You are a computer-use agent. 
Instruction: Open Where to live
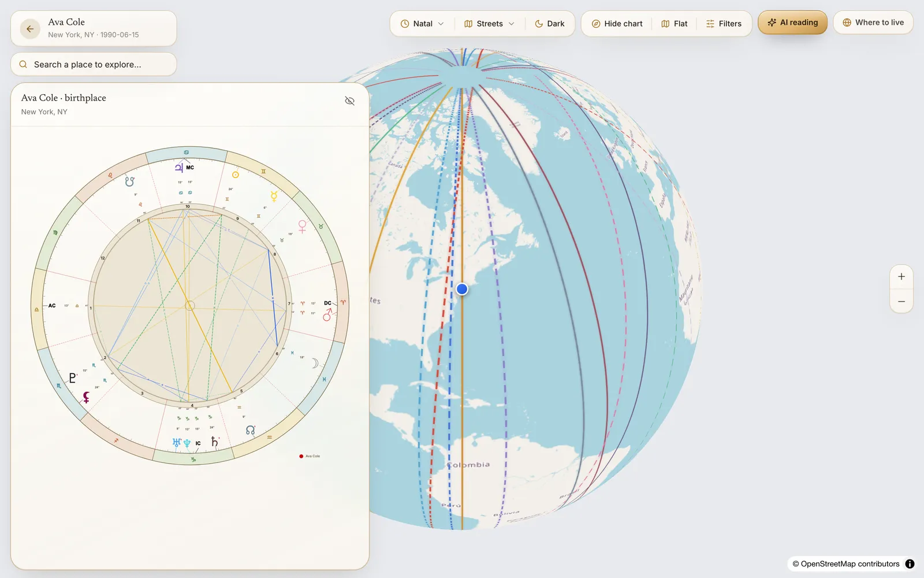873,23
